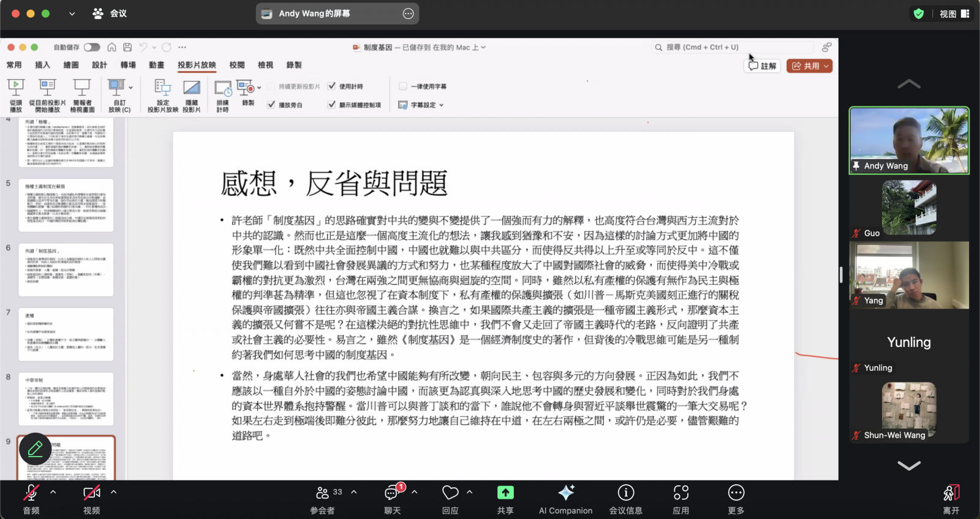980x519 pixels.
Task: Toggle the 自動儲存 autosave switch
Action: click(92, 47)
